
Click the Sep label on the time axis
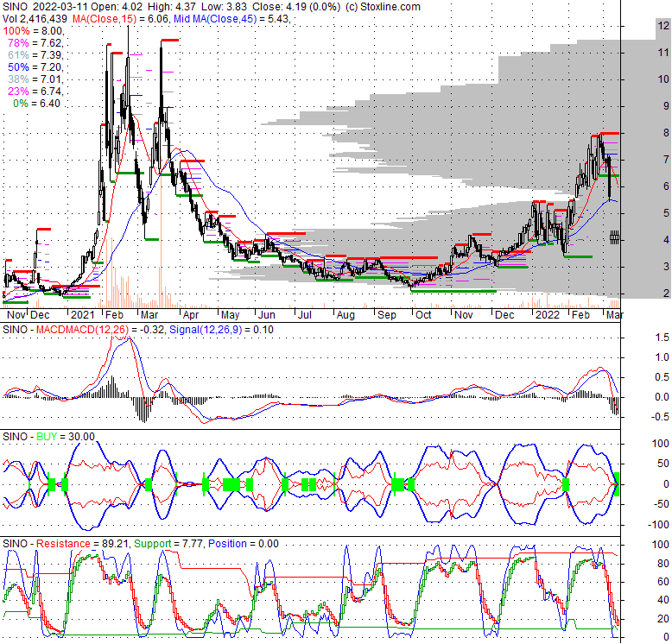pyautogui.click(x=387, y=315)
